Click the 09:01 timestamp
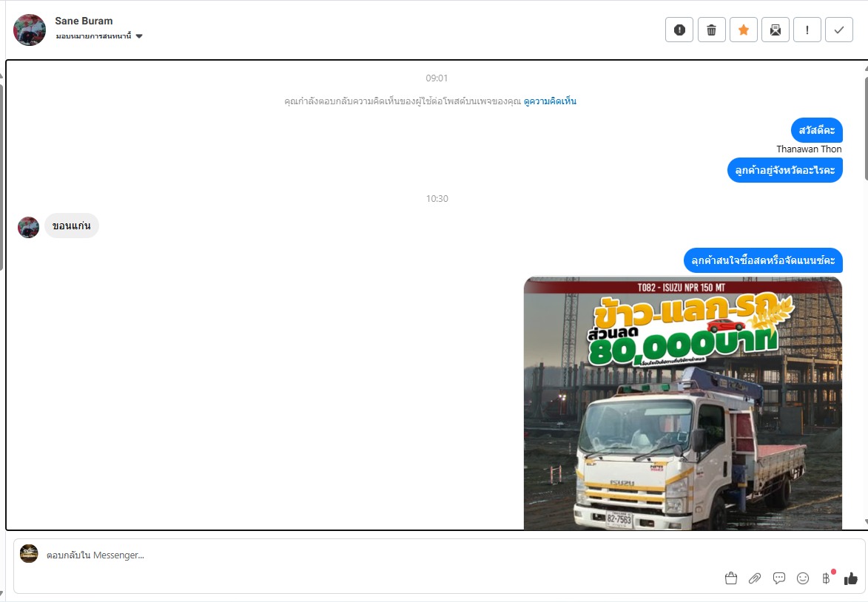 pyautogui.click(x=437, y=78)
